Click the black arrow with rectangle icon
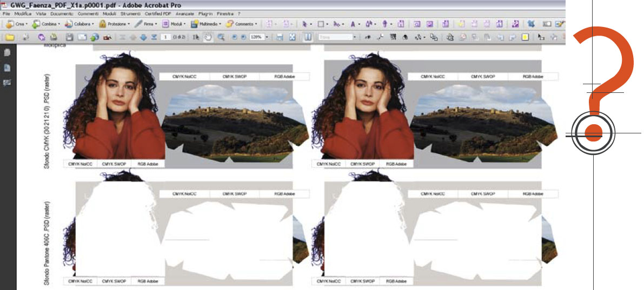The height and width of the screenshot is (290, 644). point(542,37)
